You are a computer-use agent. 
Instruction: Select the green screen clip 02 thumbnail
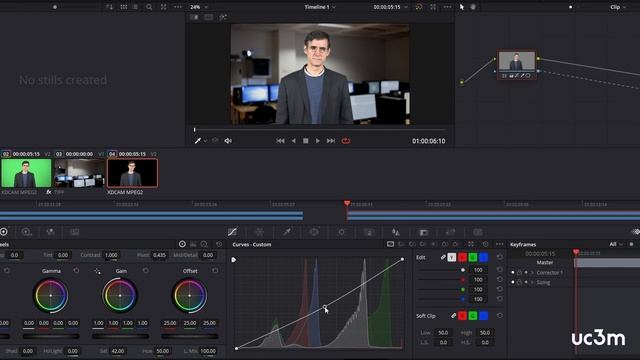26,173
